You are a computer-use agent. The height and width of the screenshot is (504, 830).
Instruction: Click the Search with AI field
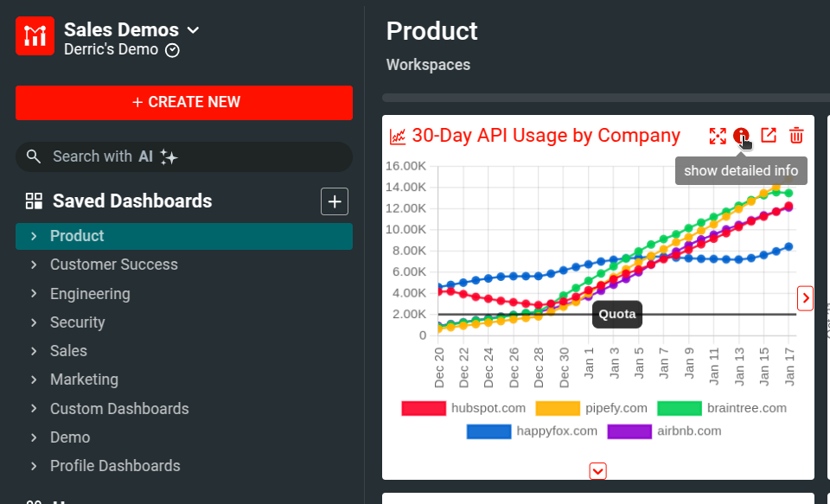point(184,156)
